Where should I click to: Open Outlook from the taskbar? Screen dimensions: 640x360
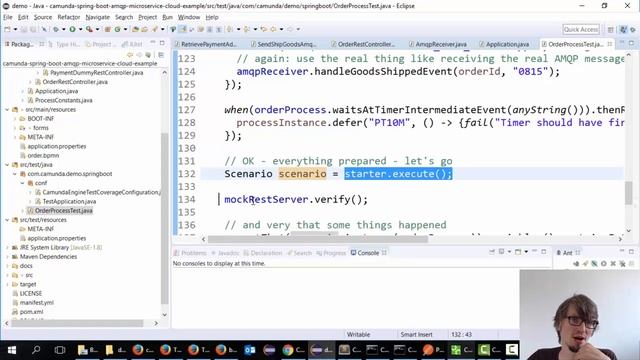[x=250, y=350]
